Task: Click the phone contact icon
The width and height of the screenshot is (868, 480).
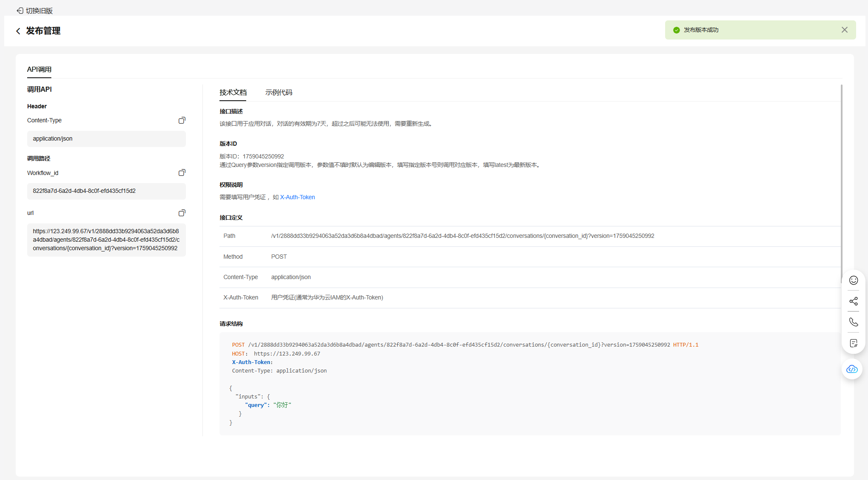Action: tap(853, 322)
